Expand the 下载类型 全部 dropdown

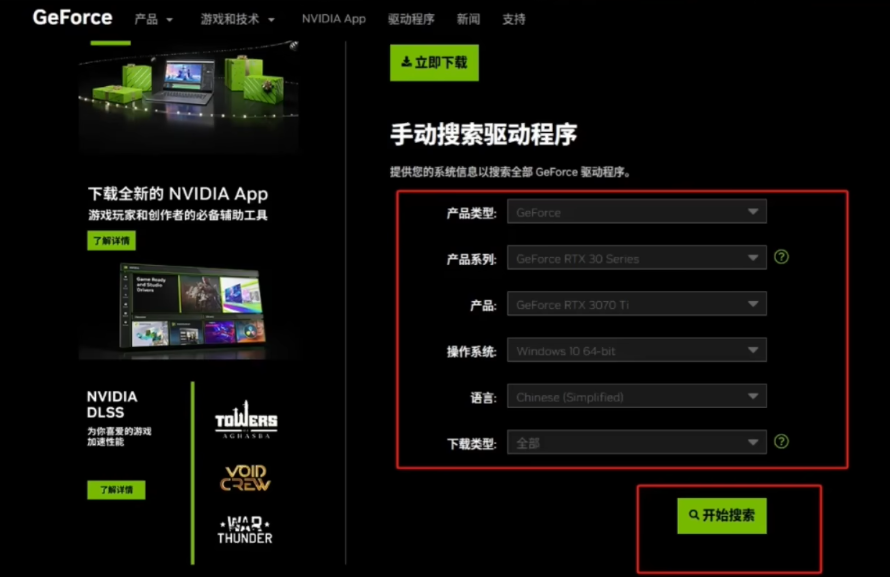[x=636, y=442]
